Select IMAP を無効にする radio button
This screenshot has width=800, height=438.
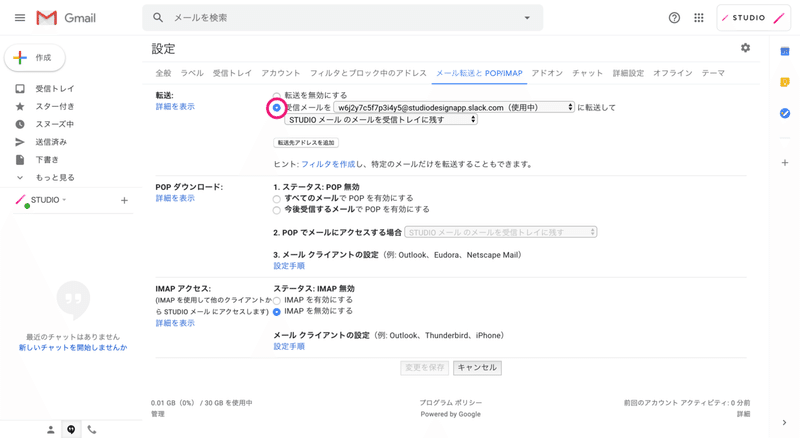277,312
